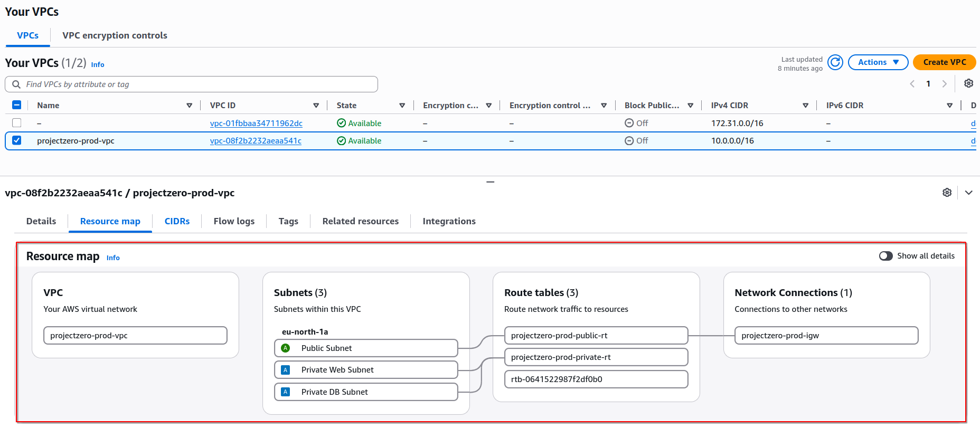980x428 pixels.
Task: Open the CIDRs tab
Action: 177,221
